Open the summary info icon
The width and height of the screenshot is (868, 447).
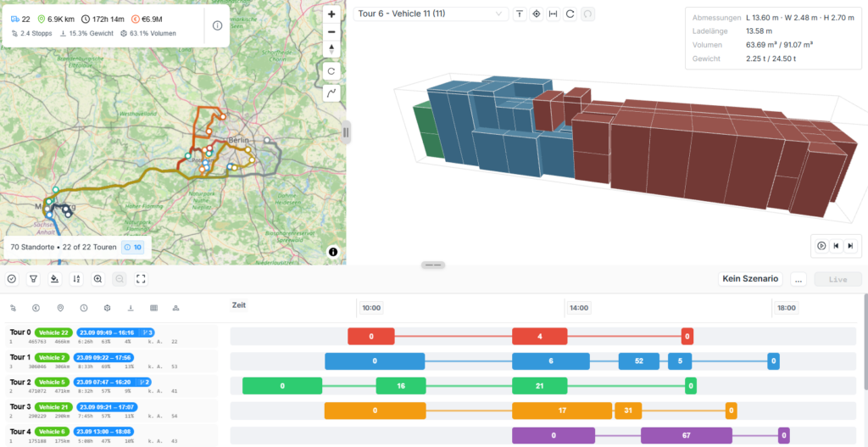(218, 25)
